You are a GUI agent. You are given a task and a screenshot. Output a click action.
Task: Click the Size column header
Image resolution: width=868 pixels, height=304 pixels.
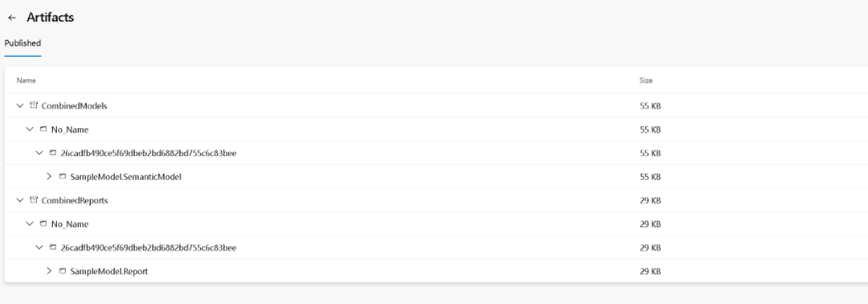pos(646,80)
